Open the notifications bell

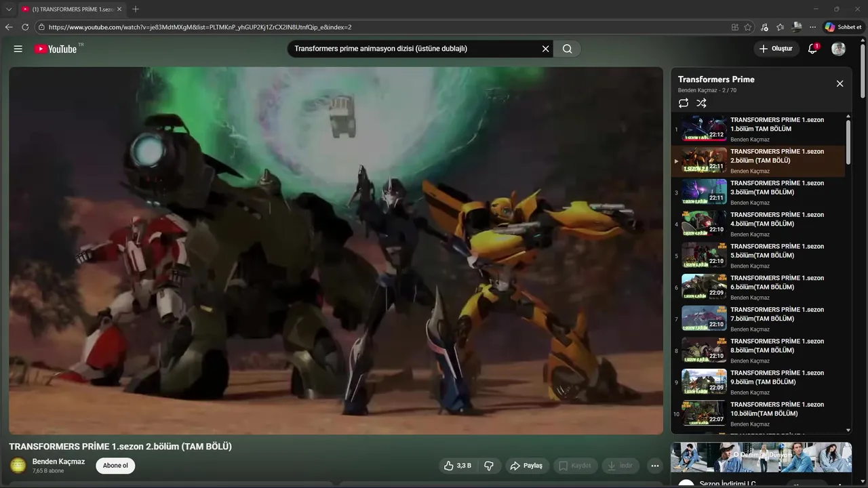[812, 49]
